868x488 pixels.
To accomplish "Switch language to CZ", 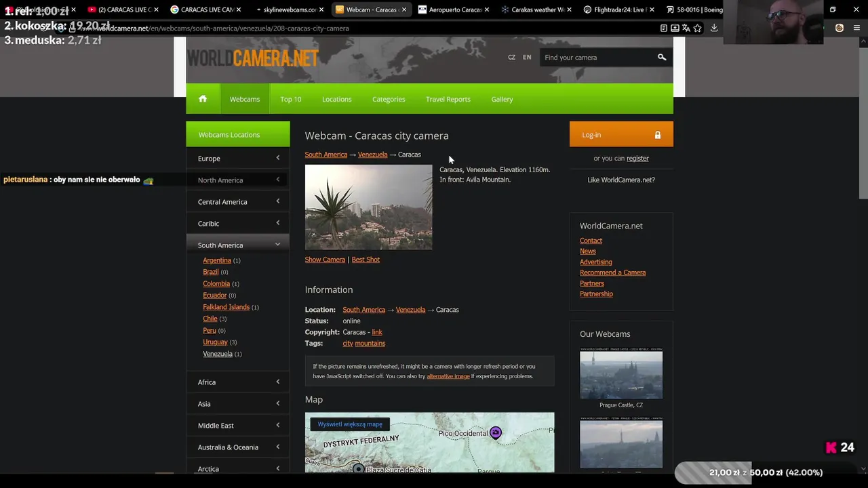I will point(512,58).
